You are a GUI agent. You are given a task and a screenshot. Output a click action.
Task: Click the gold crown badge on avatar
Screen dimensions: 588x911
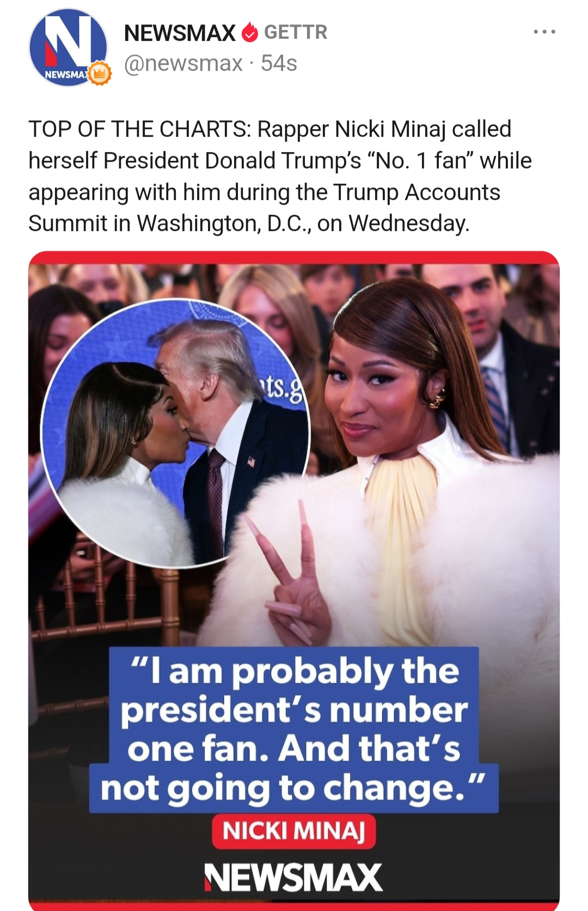point(99,72)
